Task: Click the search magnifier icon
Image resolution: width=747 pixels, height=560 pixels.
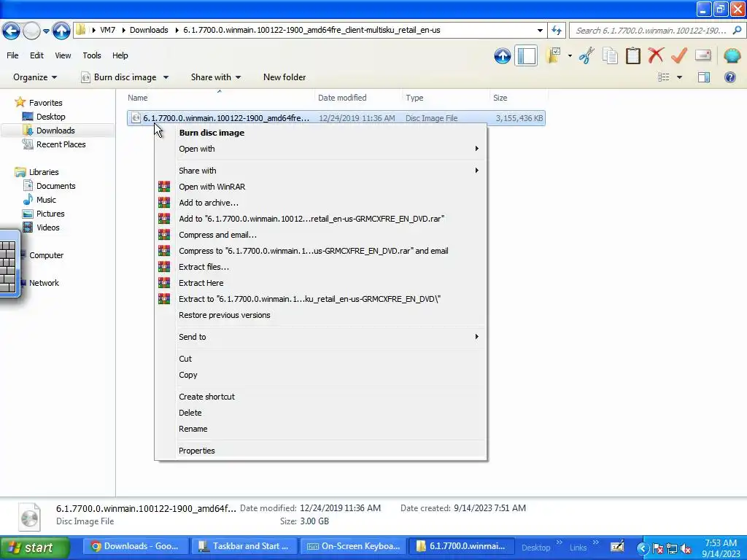Action: [737, 31]
